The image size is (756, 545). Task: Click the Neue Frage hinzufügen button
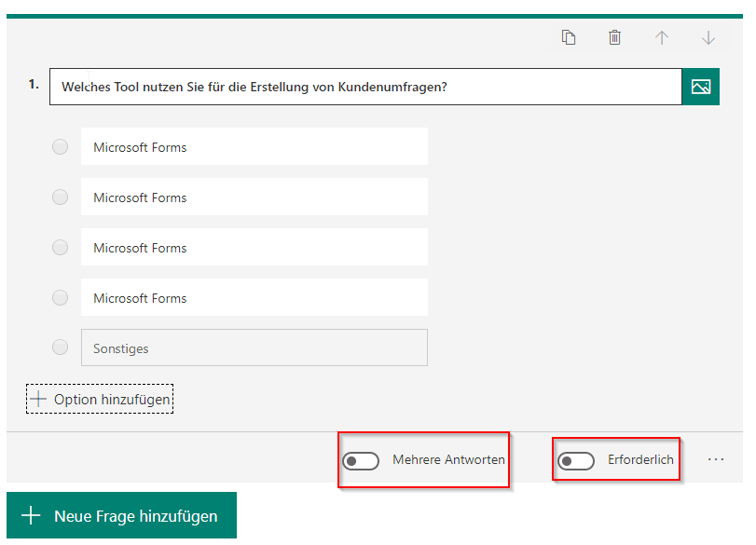pos(121,515)
